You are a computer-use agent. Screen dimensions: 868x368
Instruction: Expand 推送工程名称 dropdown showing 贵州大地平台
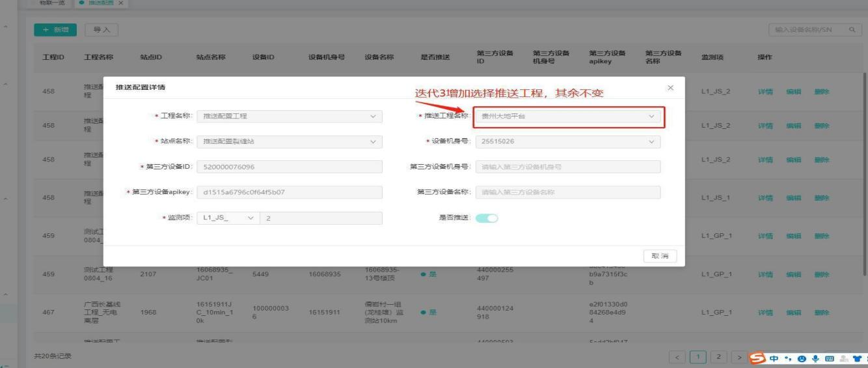click(566, 117)
